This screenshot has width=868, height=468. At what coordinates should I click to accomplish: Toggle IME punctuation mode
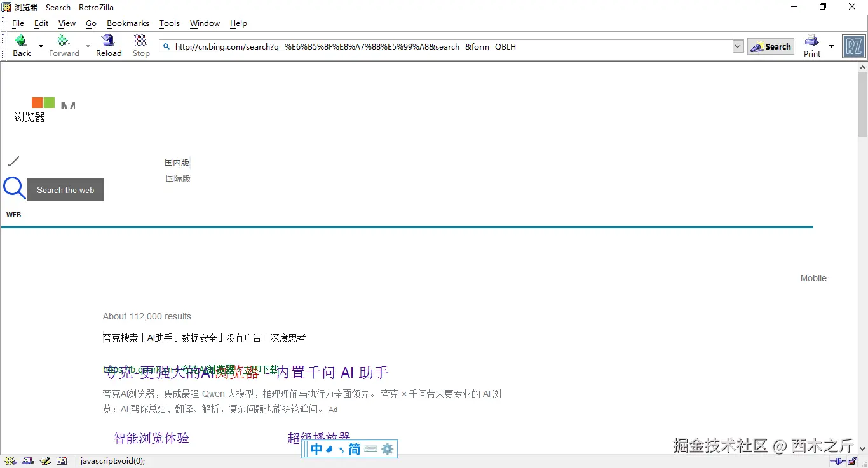pos(341,450)
